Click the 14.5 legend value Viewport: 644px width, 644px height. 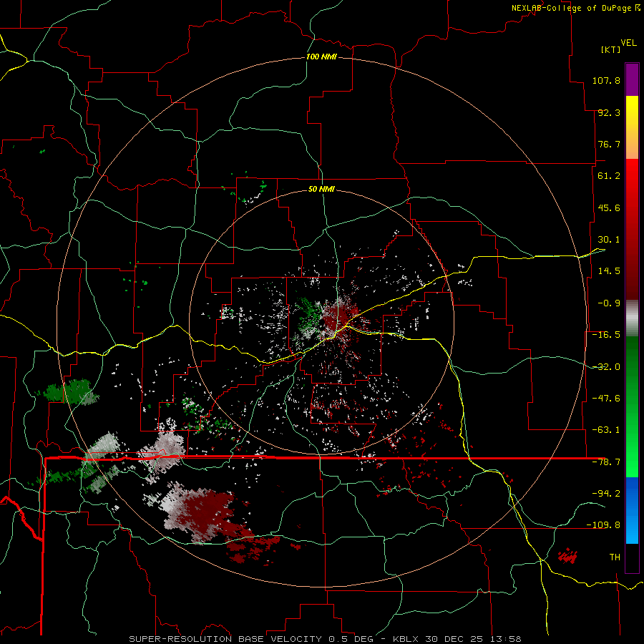(609, 271)
